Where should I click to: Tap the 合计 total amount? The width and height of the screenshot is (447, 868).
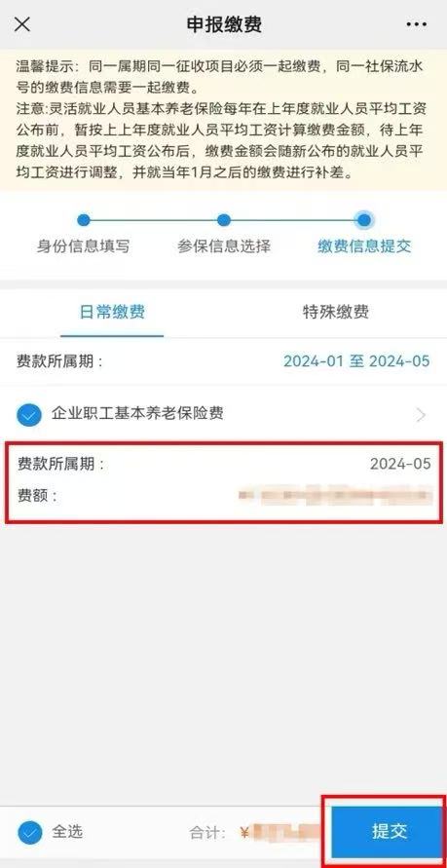[x=254, y=831]
